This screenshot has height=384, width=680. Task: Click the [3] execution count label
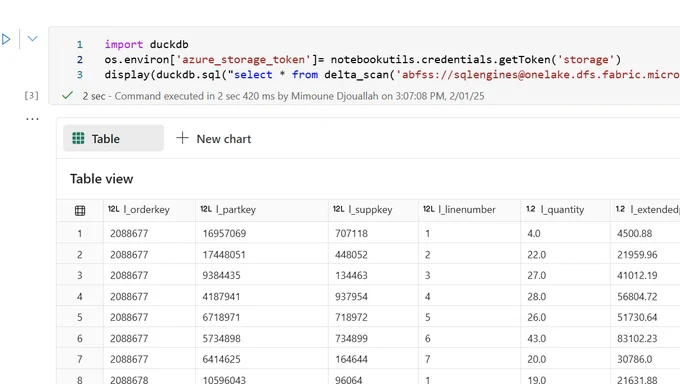click(x=31, y=95)
